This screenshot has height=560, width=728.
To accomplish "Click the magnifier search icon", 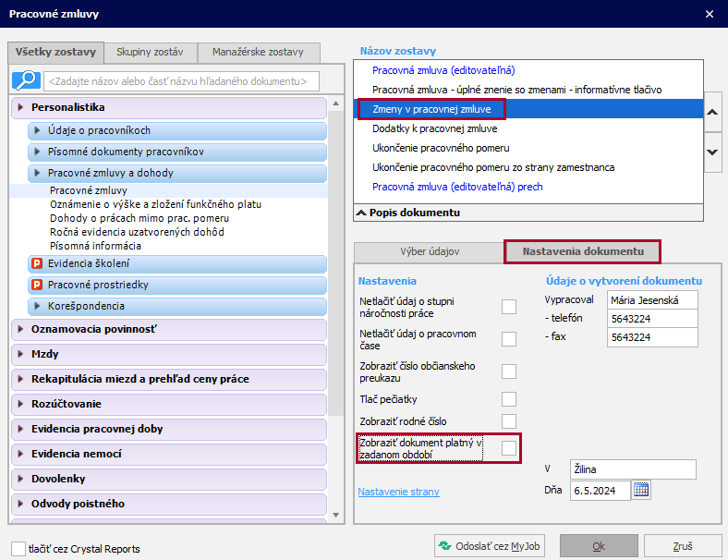I will tap(24, 80).
